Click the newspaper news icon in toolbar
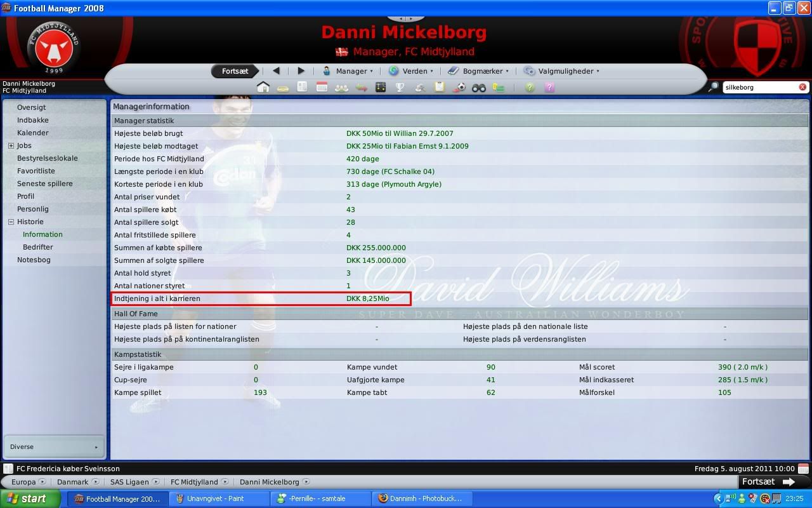 pos(302,87)
